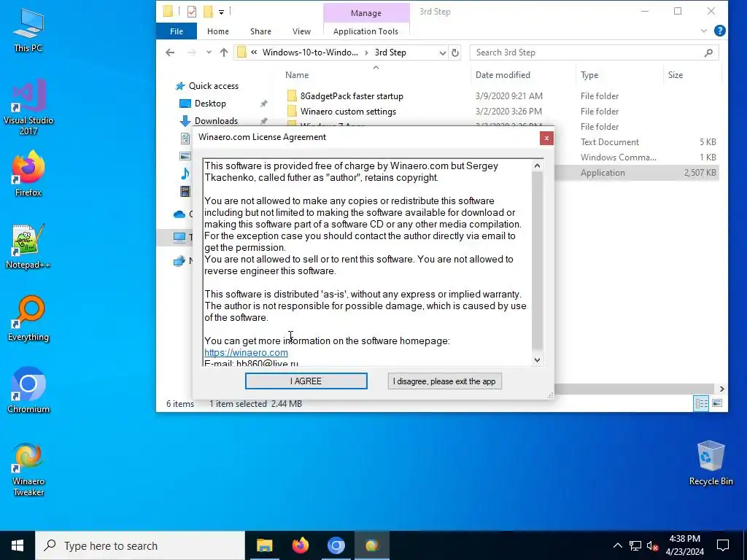Open the Customize Quick Access Toolbar dropdown
Viewport: 747px width, 560px height.
pyautogui.click(x=222, y=12)
